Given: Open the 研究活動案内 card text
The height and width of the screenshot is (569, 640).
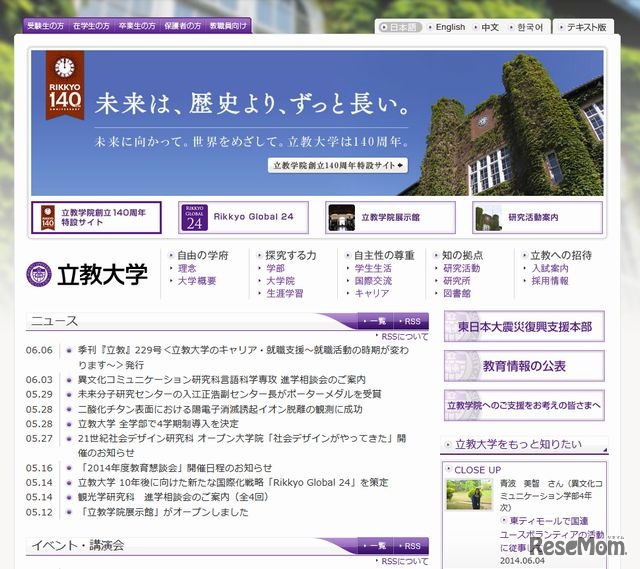Looking at the screenshot, I should (x=533, y=218).
